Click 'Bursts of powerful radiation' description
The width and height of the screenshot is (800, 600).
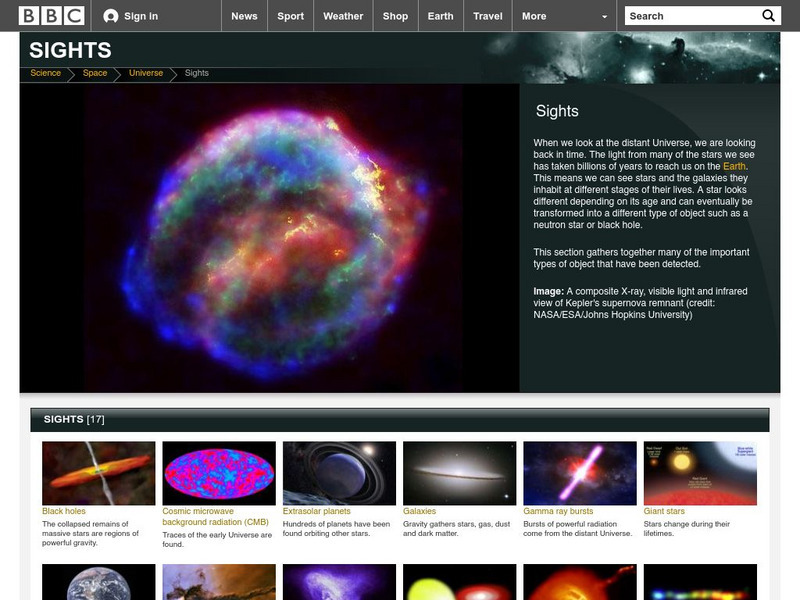click(578, 529)
